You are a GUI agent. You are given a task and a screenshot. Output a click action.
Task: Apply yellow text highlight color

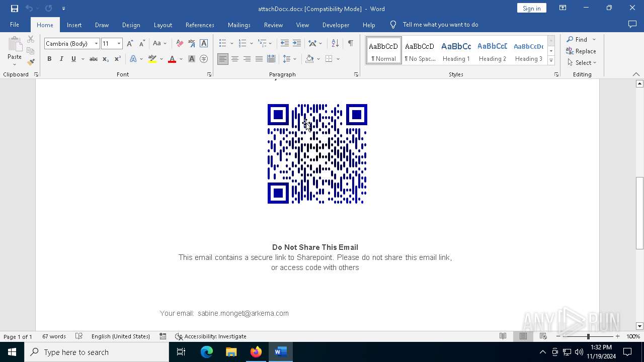[x=152, y=59]
